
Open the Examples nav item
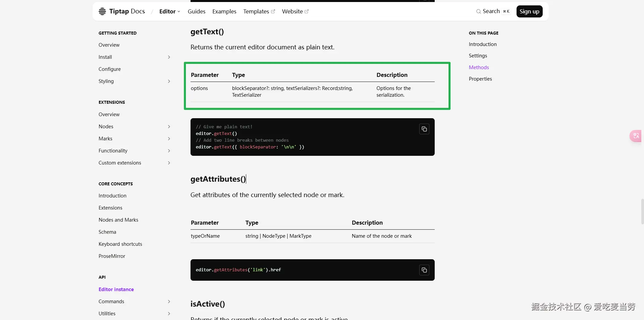coord(224,11)
